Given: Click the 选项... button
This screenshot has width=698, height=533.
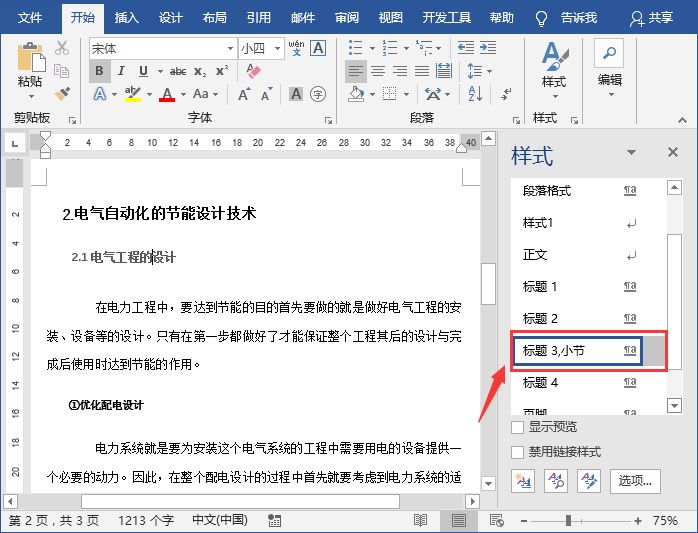Looking at the screenshot, I should 635,481.
